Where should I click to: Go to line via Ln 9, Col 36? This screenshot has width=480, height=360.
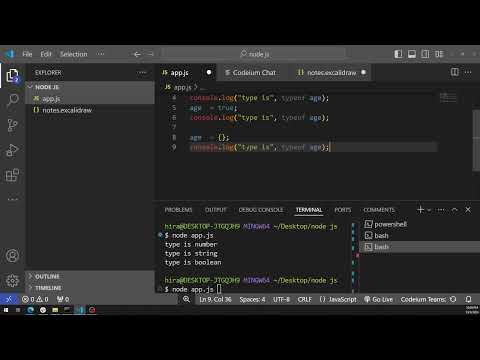pos(215,299)
